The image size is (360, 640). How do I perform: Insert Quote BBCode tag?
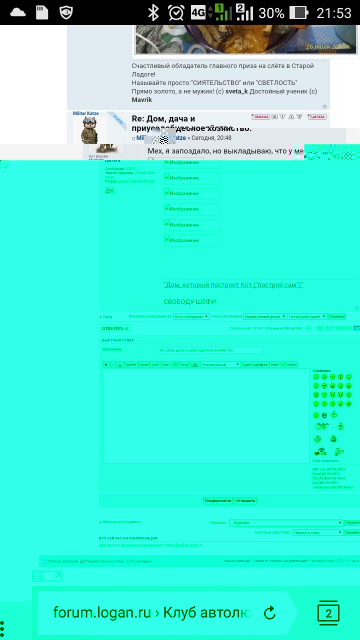131,364
